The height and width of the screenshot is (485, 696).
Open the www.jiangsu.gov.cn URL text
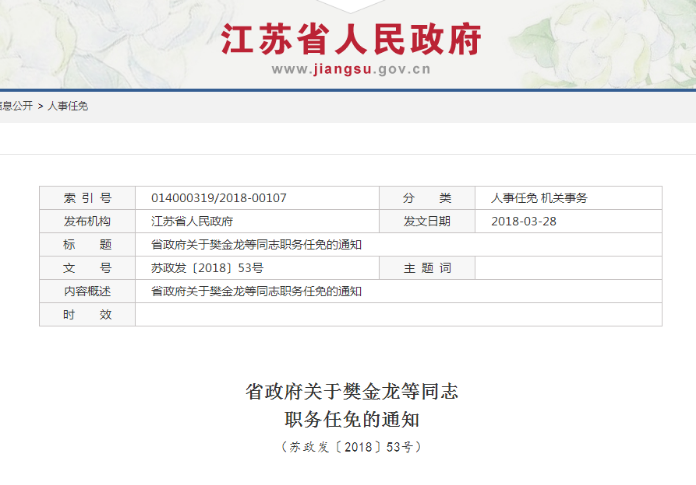point(351,69)
